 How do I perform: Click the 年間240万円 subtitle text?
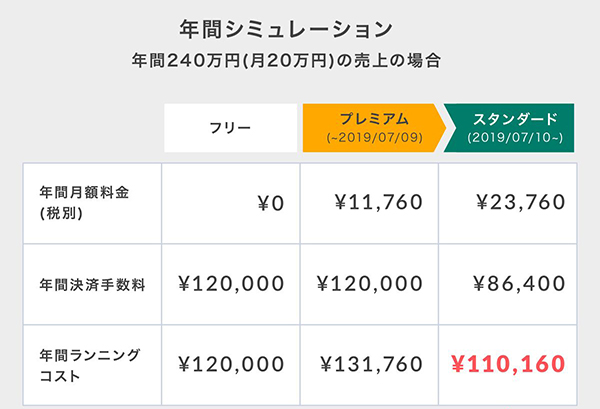[x=286, y=60]
